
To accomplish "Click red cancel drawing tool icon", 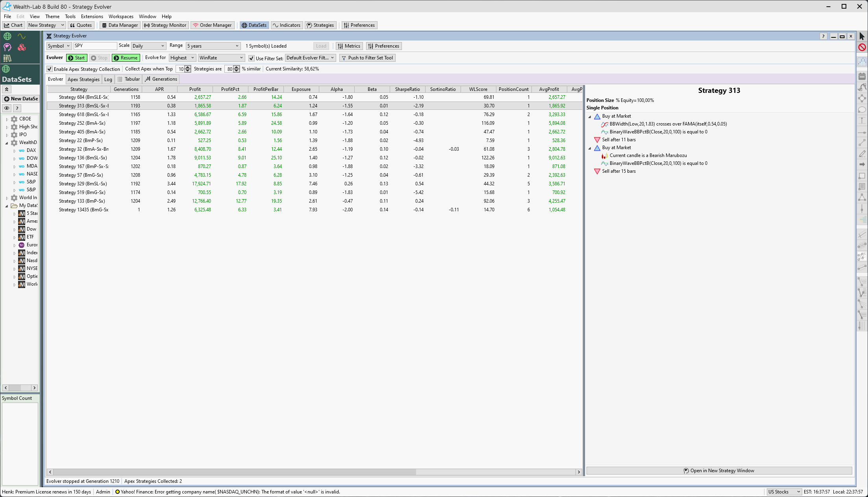I will click(862, 48).
